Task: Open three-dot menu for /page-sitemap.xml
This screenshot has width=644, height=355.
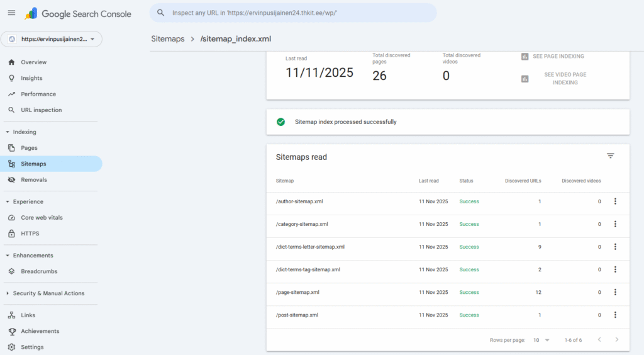Action: 615,292
